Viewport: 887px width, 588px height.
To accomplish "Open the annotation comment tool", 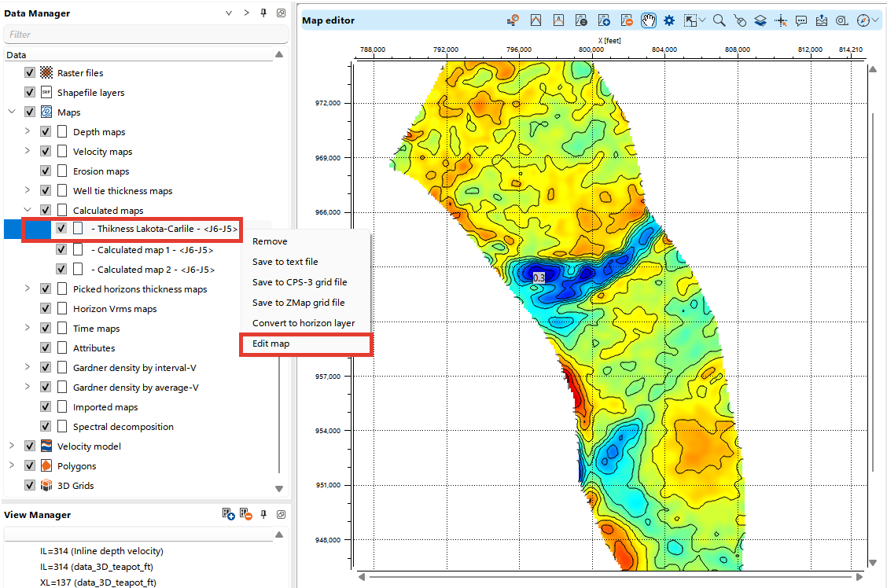I will (x=801, y=20).
